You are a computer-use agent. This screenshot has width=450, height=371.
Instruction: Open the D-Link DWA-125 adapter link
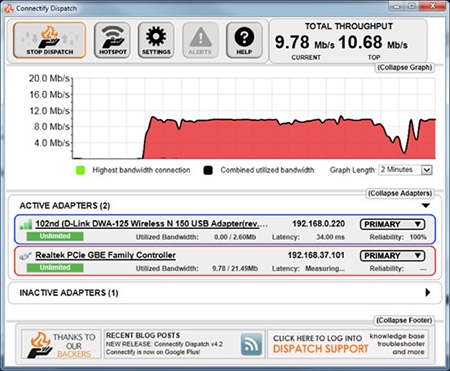pos(151,224)
